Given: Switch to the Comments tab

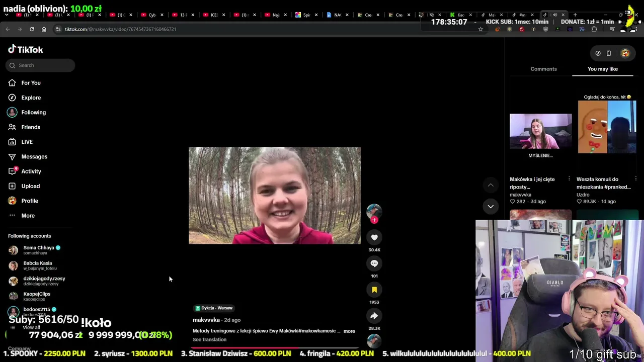Looking at the screenshot, I should (543, 69).
